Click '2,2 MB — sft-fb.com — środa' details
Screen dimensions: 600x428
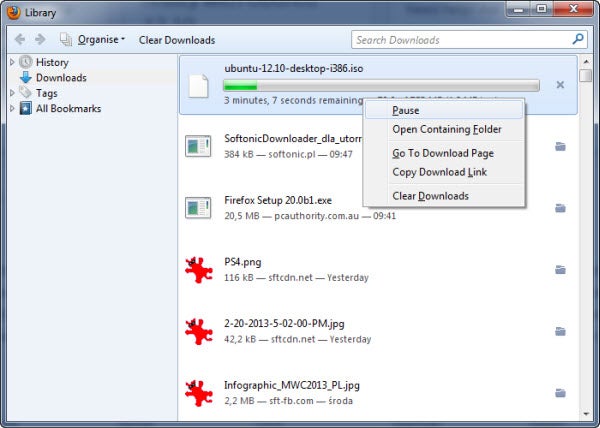pos(288,401)
